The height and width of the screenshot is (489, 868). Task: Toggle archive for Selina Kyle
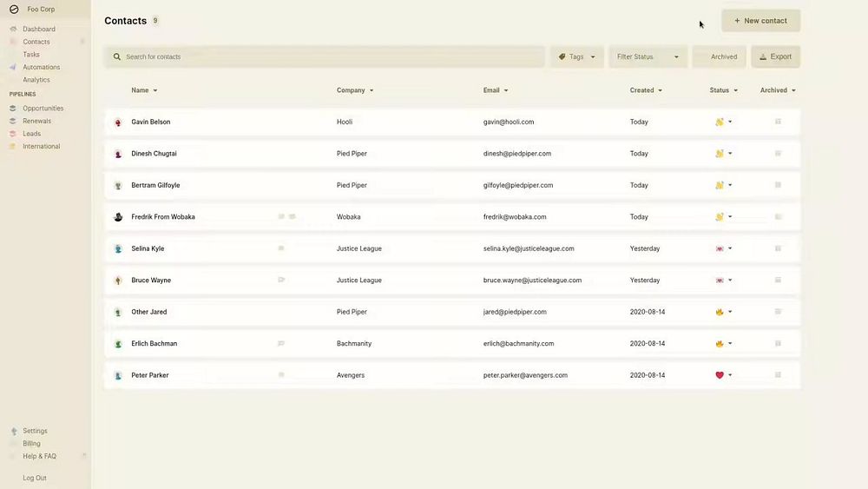pos(778,248)
